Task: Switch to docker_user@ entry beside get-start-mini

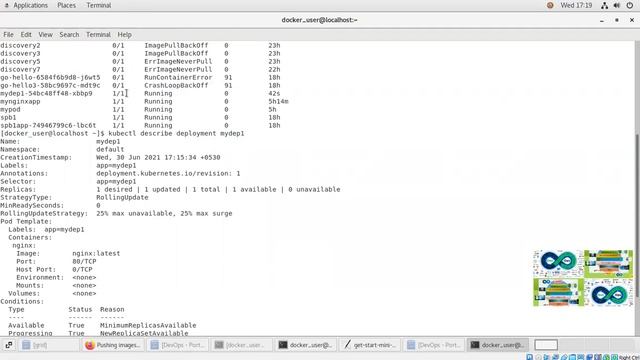Action: tap(306, 345)
